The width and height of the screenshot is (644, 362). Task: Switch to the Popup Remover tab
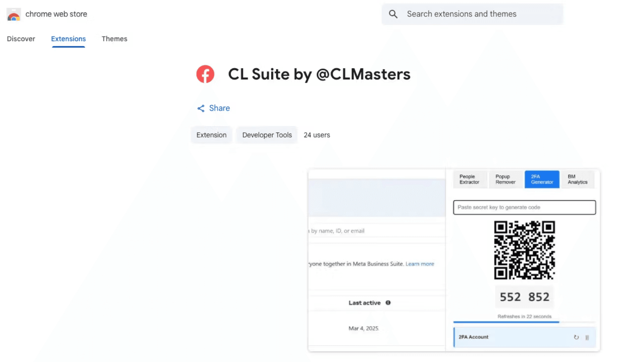[505, 179]
